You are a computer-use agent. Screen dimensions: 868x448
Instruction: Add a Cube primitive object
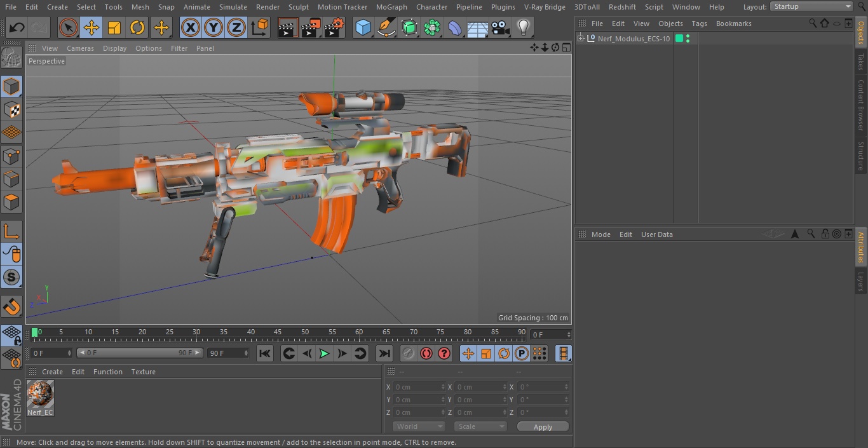coord(363,27)
